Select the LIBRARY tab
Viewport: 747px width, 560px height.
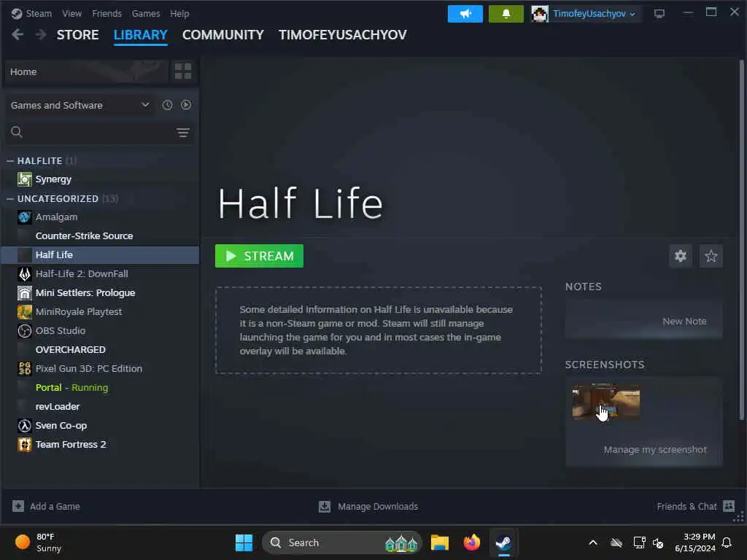141,35
